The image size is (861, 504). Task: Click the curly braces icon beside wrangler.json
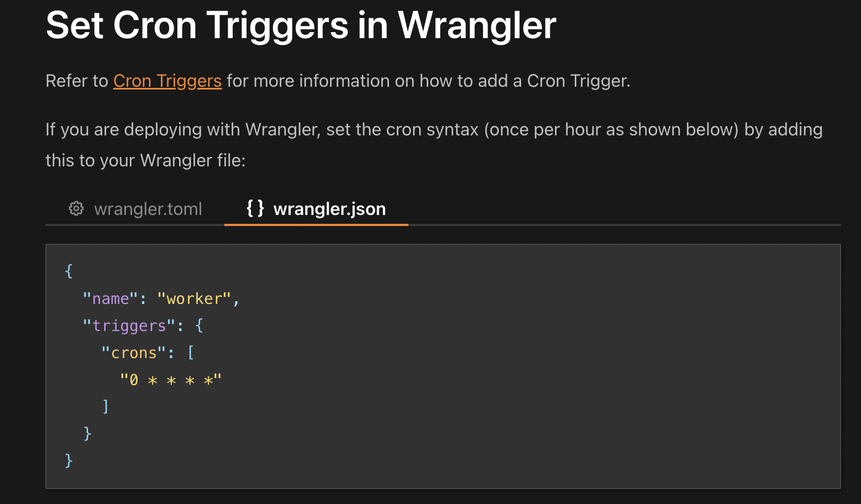coord(255,208)
